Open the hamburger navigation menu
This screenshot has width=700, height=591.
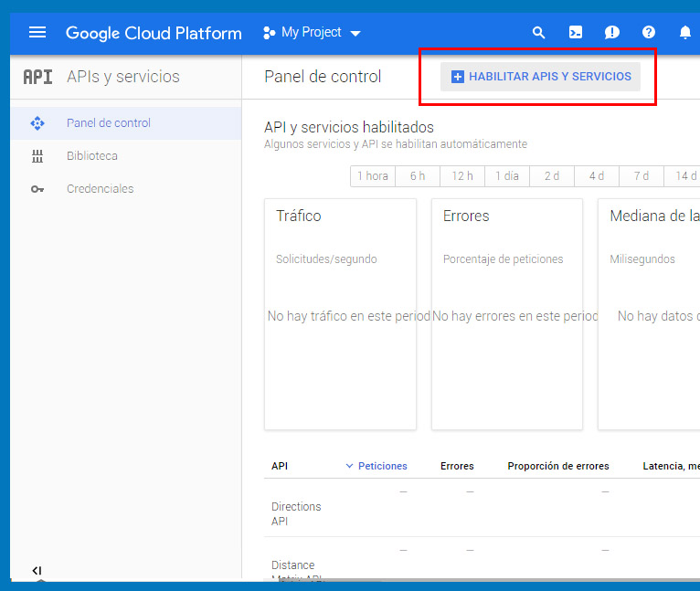tap(37, 32)
